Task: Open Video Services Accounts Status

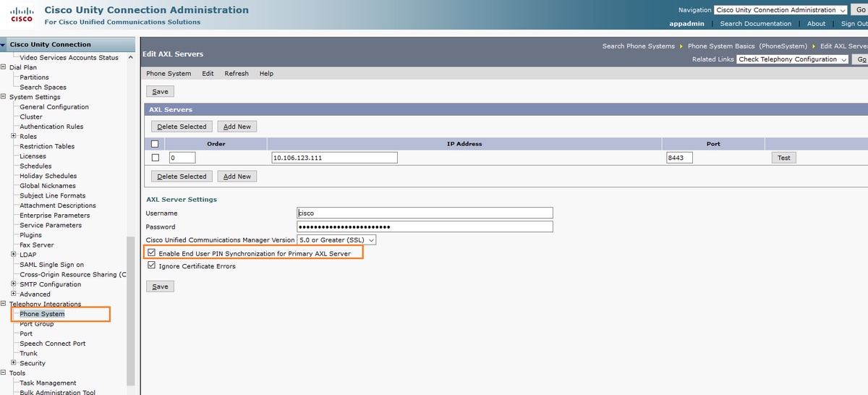Action: point(69,58)
